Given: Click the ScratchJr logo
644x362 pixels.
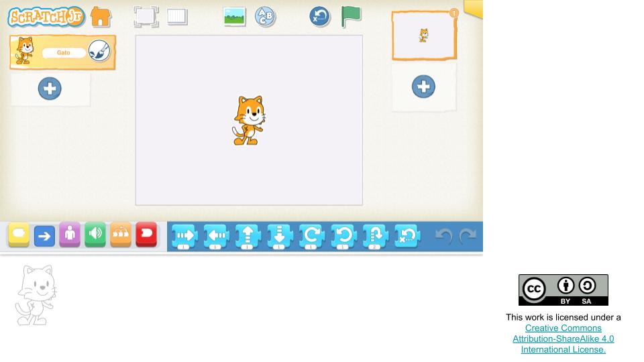Looking at the screenshot, I should coord(46,17).
